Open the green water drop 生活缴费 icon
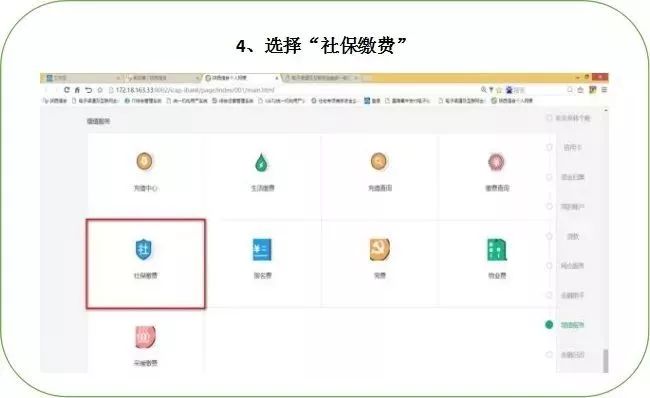The width and height of the screenshot is (650, 398). click(x=262, y=162)
